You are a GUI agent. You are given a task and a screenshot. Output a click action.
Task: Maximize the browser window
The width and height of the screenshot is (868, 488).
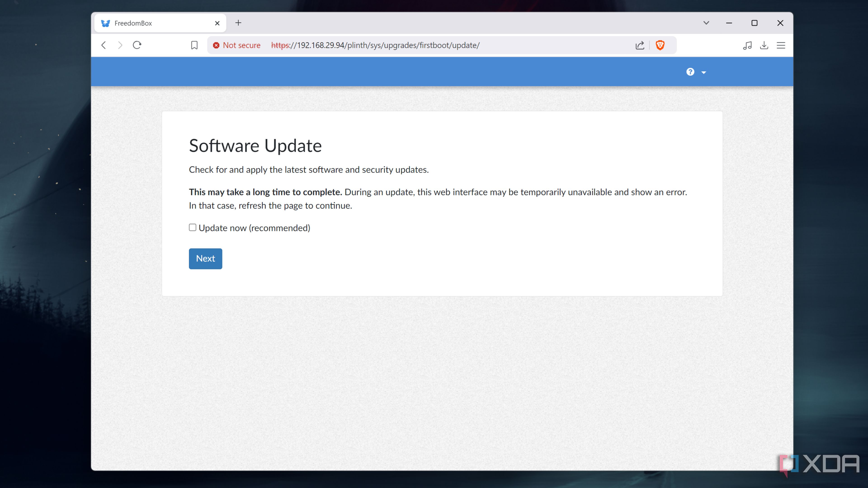[755, 23]
